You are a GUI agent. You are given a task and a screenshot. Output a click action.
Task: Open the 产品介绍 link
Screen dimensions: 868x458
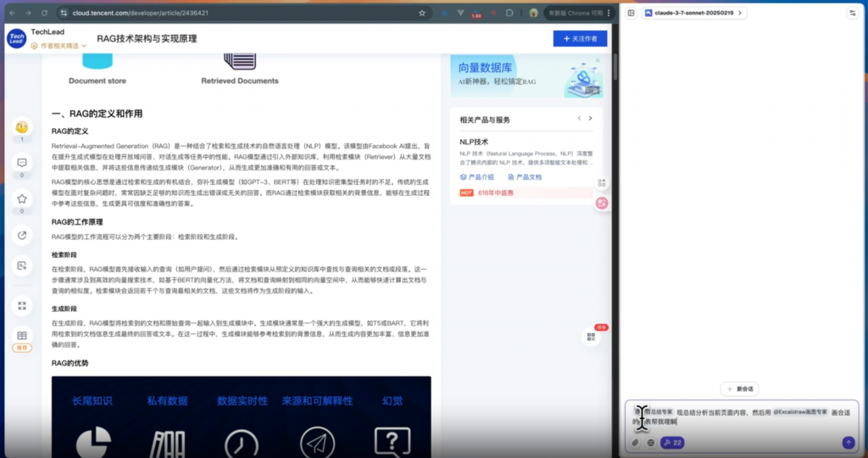(477, 177)
